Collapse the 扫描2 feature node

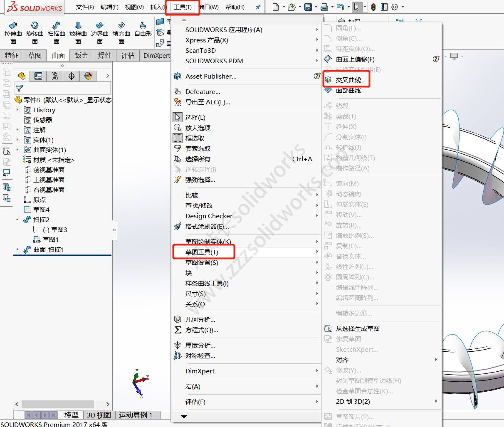17,220
